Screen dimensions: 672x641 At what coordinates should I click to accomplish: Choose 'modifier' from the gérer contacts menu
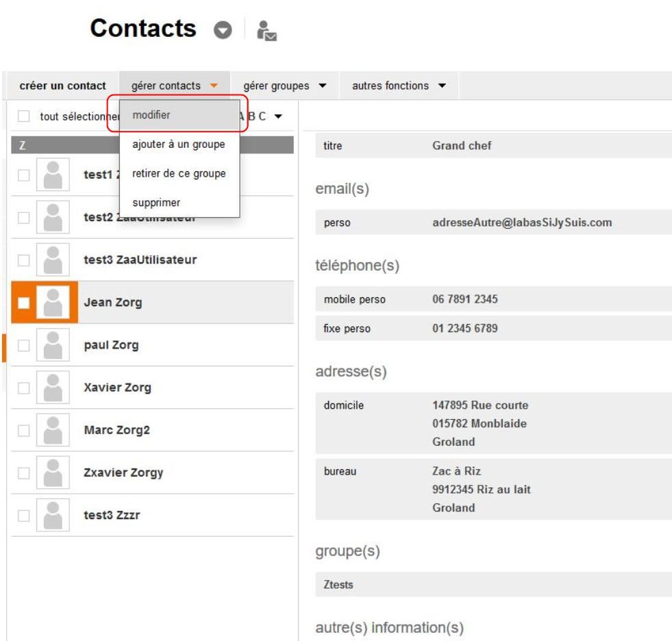(151, 115)
